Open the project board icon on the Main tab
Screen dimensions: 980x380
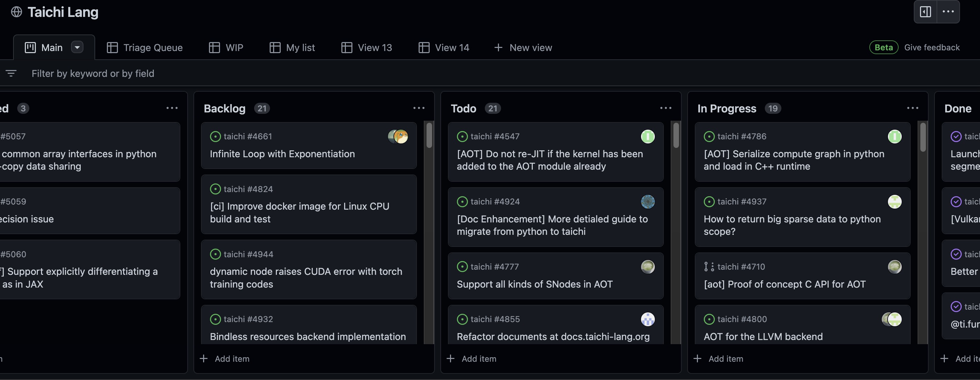[x=30, y=47]
